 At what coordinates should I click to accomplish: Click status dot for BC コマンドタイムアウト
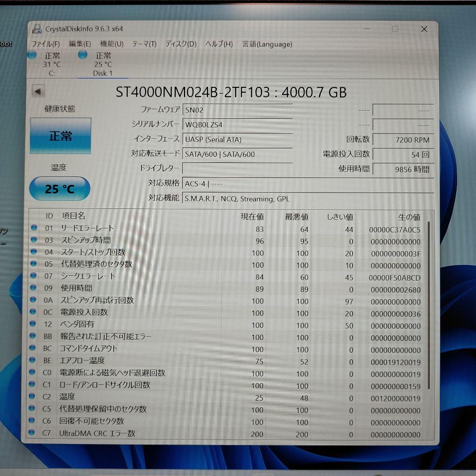33,348
